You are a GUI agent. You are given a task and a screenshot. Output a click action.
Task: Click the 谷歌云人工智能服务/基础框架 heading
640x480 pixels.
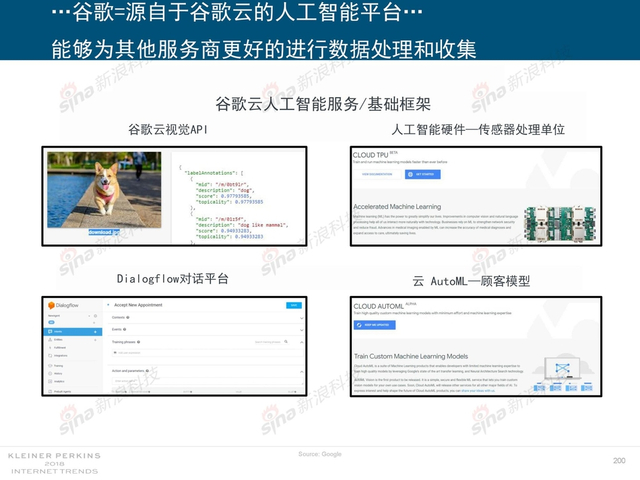point(323,104)
